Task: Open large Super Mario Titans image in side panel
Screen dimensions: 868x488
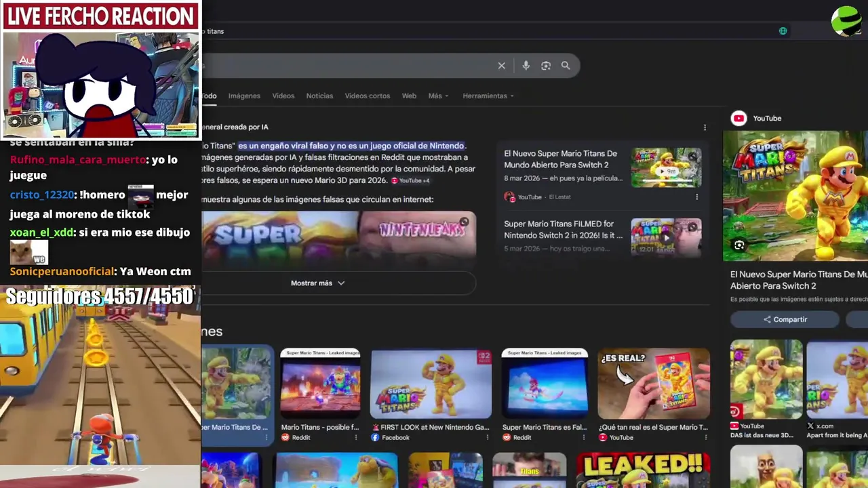Action: [795, 196]
